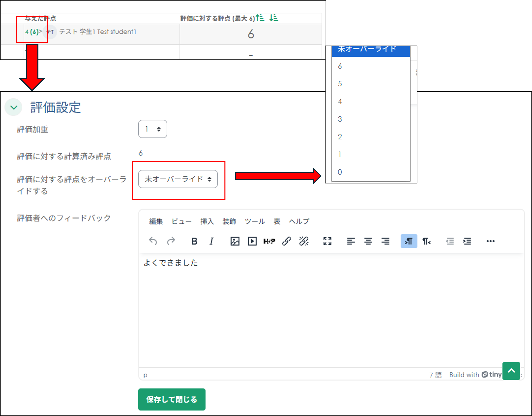
Task: Open the more toolbar options with the ellipsis icon
Action: (490, 241)
